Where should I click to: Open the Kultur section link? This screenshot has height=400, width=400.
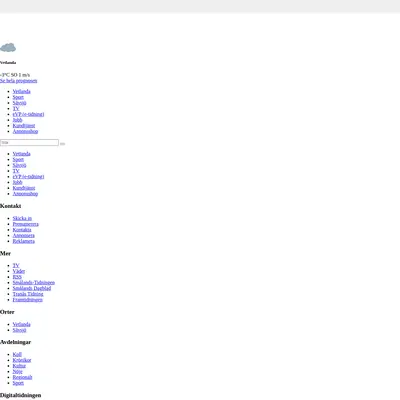19,366
